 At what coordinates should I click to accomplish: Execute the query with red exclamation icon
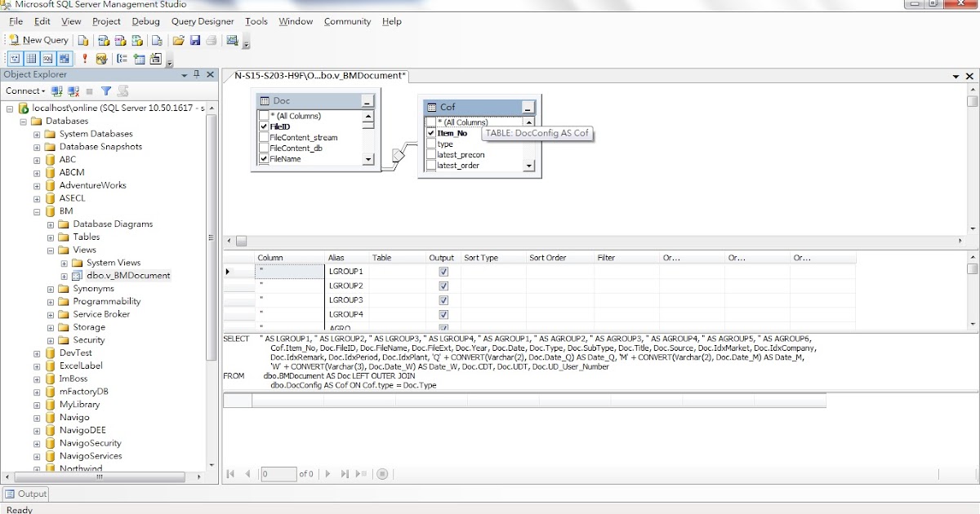click(85, 58)
